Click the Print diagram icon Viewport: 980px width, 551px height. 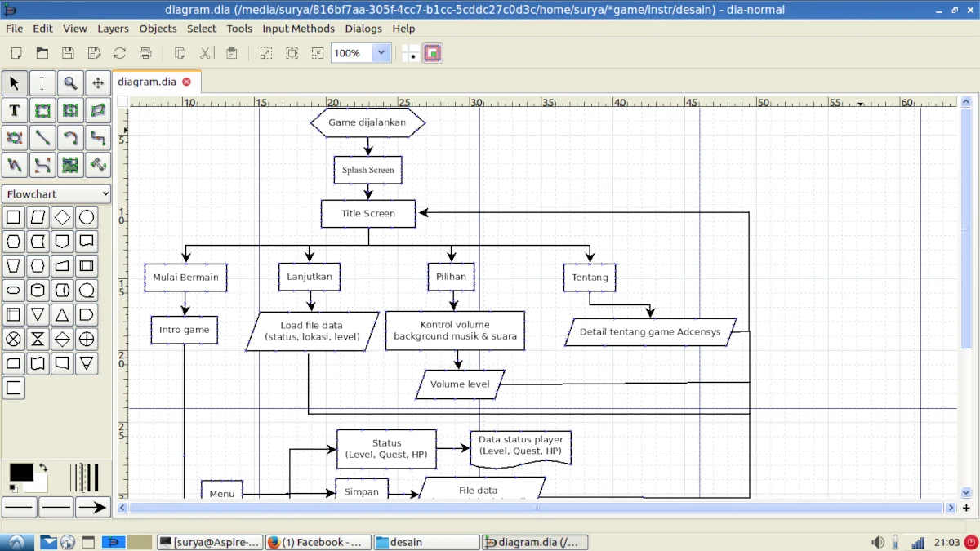click(145, 53)
